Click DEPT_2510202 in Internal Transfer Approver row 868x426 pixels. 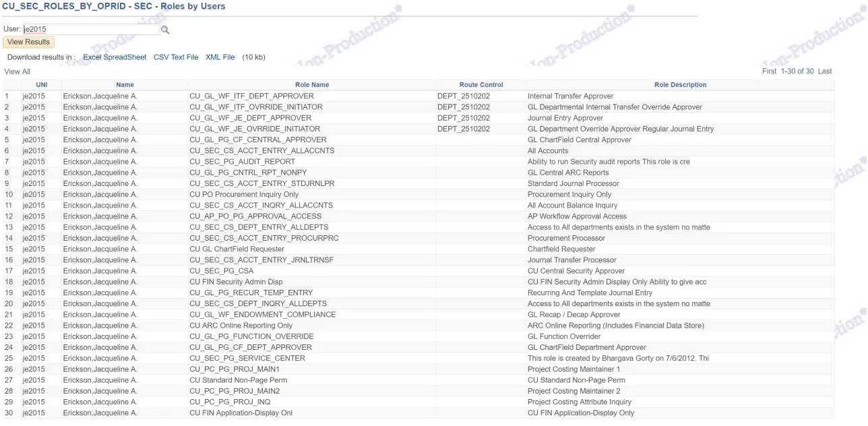[464, 96]
